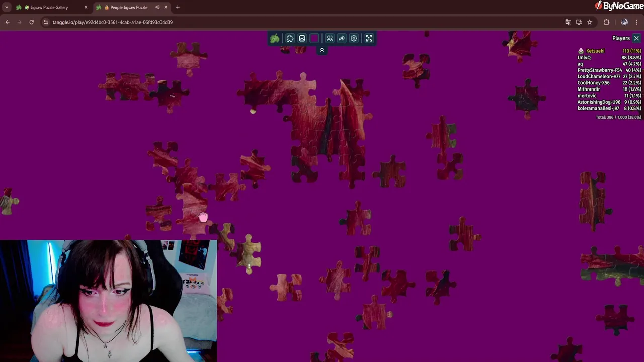The width and height of the screenshot is (644, 362).
Task: Show the puzzle preview image
Action: pyautogui.click(x=302, y=38)
